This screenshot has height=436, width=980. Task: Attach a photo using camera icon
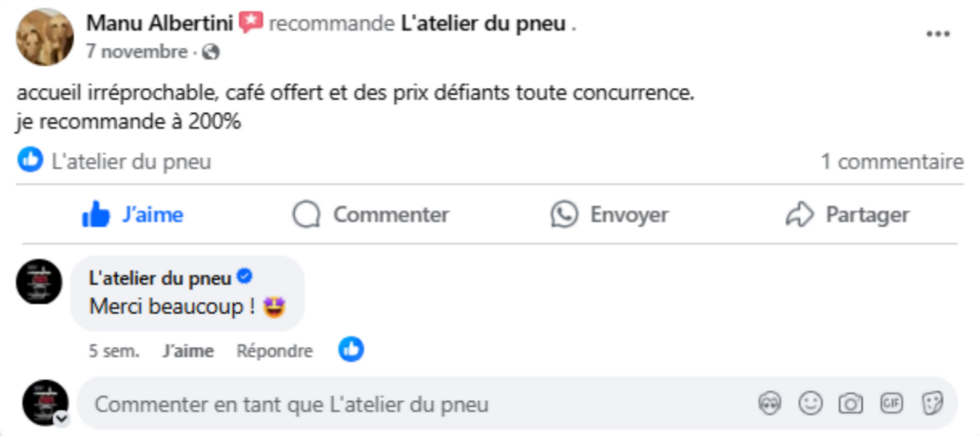(x=850, y=403)
